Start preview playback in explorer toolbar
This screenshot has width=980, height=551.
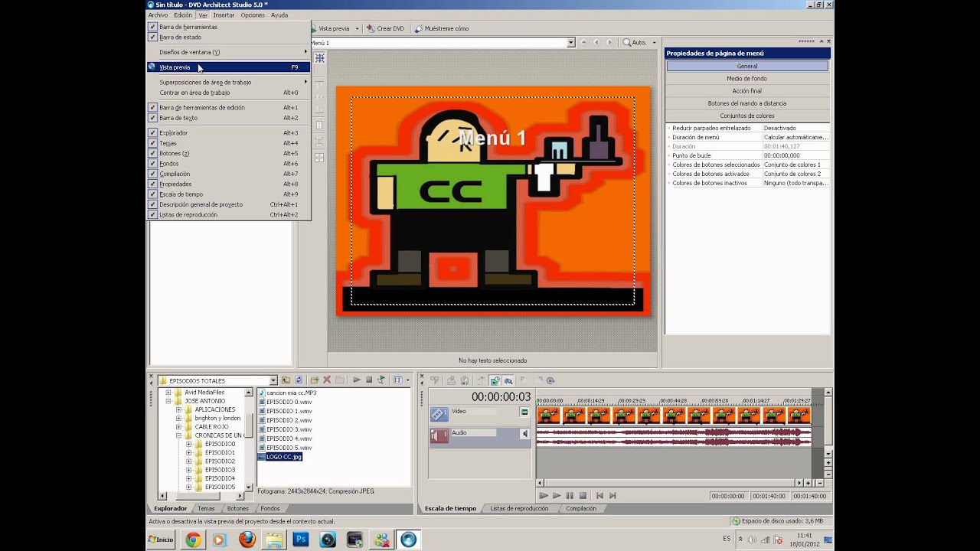357,380
